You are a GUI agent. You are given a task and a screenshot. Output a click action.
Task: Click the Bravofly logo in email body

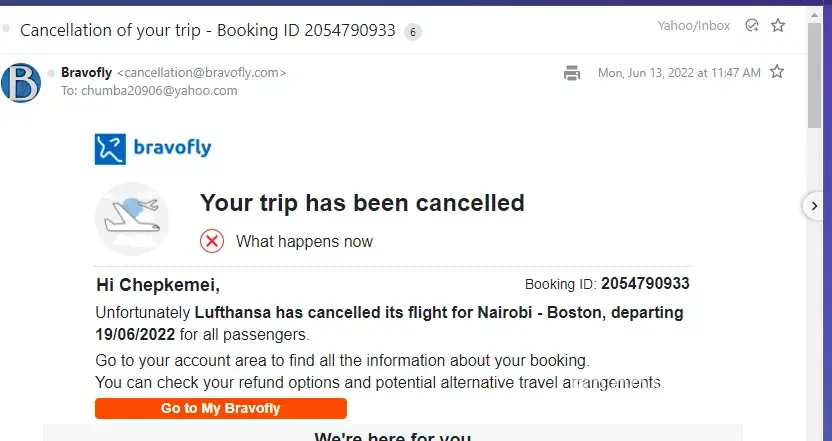tap(153, 149)
